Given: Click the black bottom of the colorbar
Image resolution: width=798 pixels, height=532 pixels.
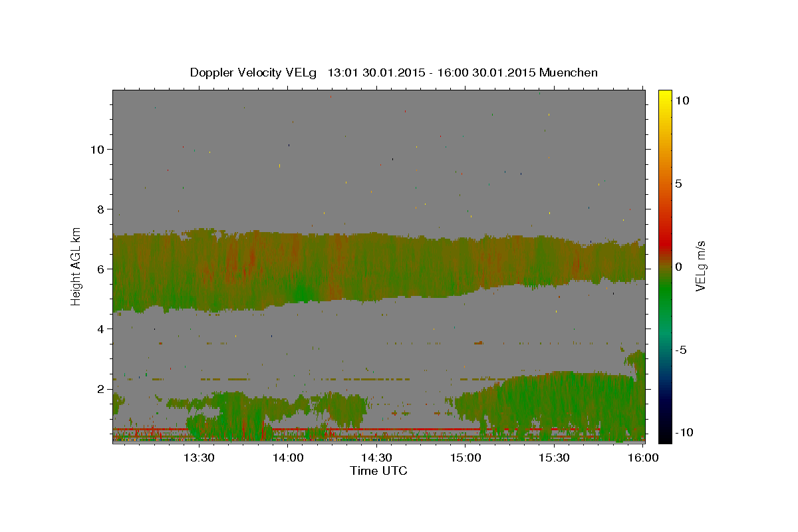Looking at the screenshot, I should [x=665, y=437].
